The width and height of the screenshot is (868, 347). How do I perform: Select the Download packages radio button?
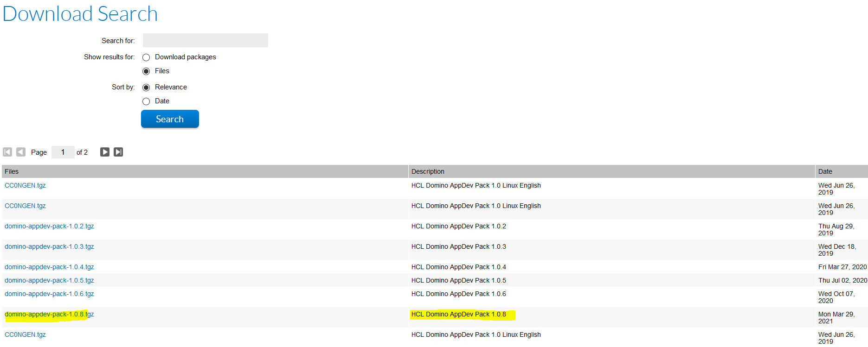click(x=146, y=57)
